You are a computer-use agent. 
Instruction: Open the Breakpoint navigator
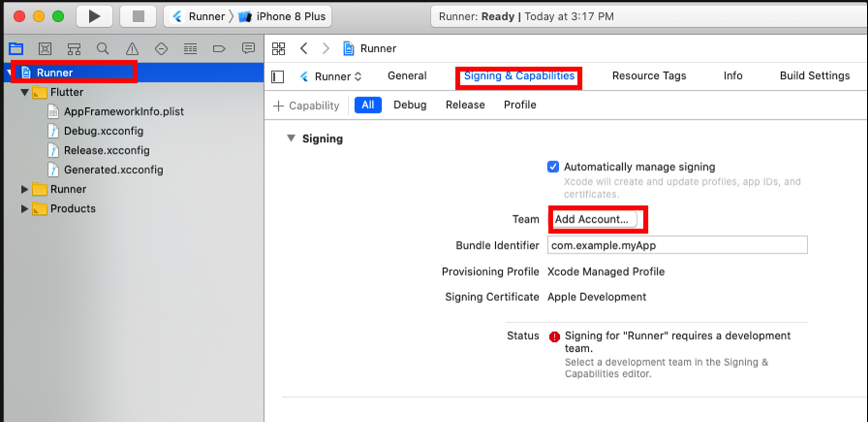(x=219, y=49)
